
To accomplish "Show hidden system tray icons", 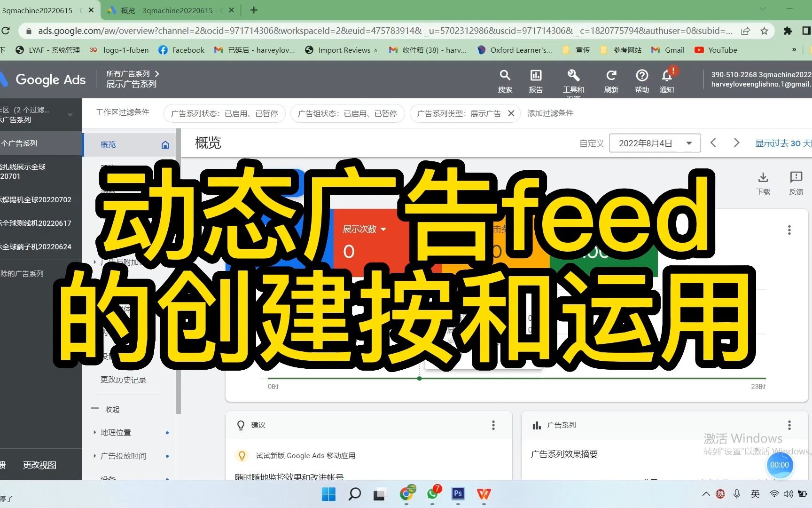I will (x=706, y=494).
